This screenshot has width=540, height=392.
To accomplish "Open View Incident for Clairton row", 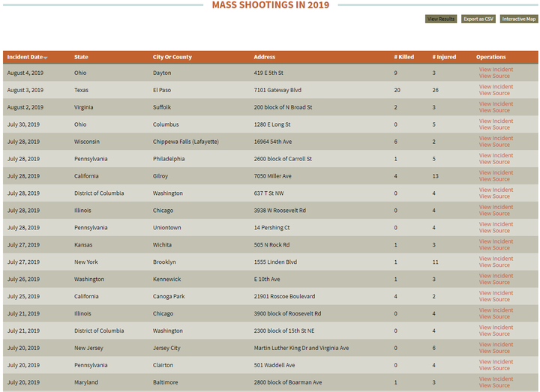I will click(496, 362).
